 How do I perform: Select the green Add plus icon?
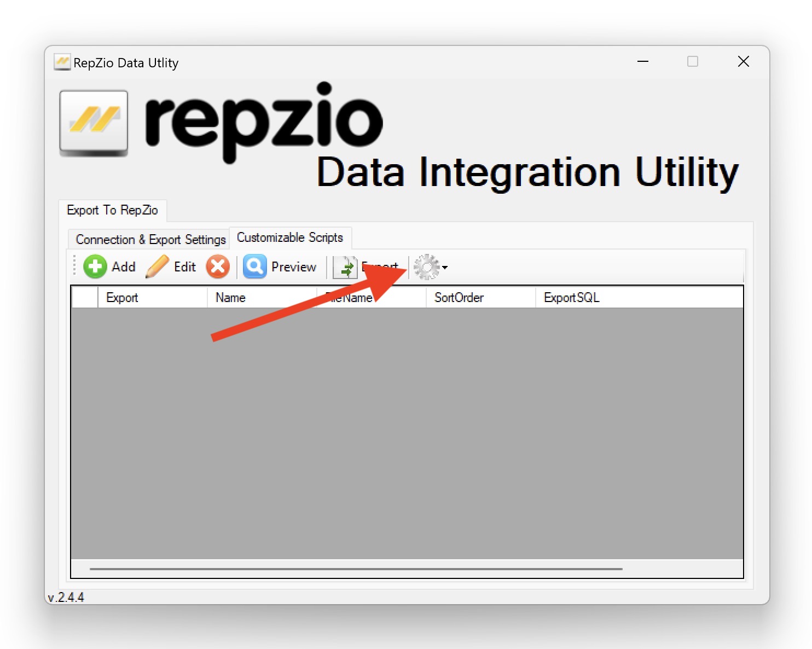click(94, 267)
